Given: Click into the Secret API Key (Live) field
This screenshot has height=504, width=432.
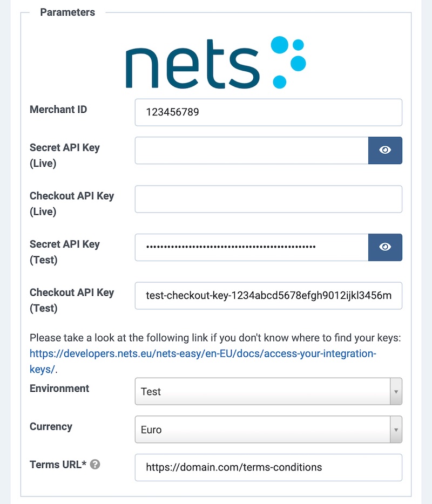Looking at the screenshot, I should [252, 151].
